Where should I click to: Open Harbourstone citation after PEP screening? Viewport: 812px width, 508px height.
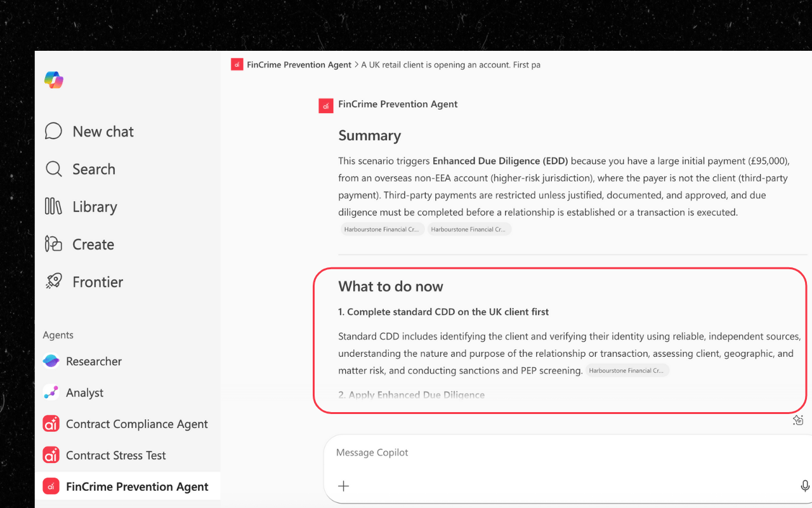point(627,371)
